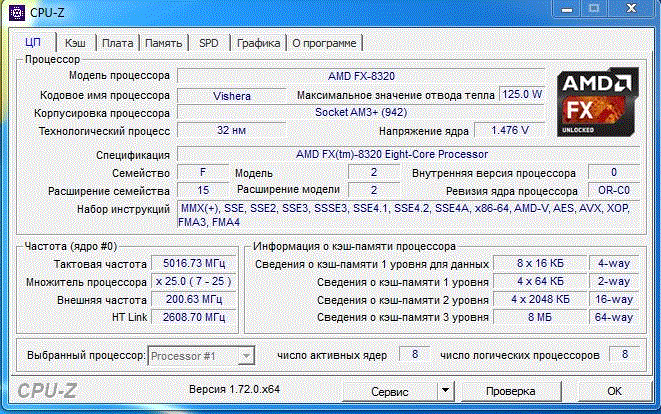Click the 8 x 16 КБ L1 data cache value

(x=540, y=263)
